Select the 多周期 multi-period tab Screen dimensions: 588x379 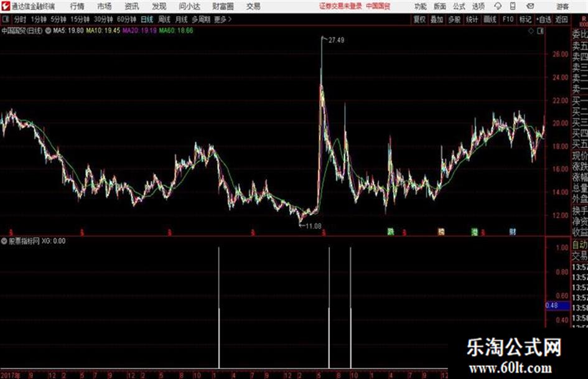click(201, 19)
